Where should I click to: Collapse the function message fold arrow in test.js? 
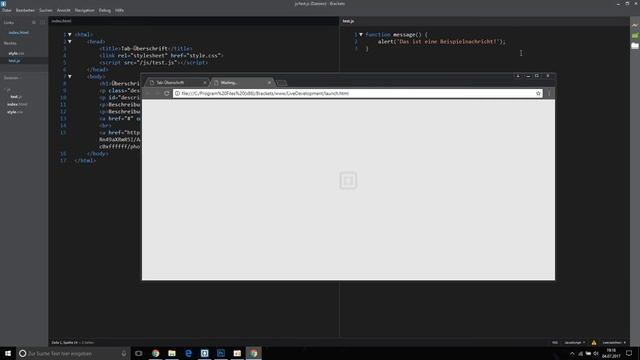click(361, 35)
